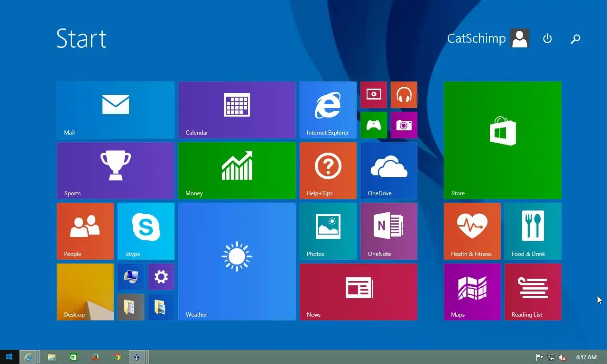Viewport: 607px width, 364px height.
Task: Open the Desktop tile
Action: click(x=85, y=292)
